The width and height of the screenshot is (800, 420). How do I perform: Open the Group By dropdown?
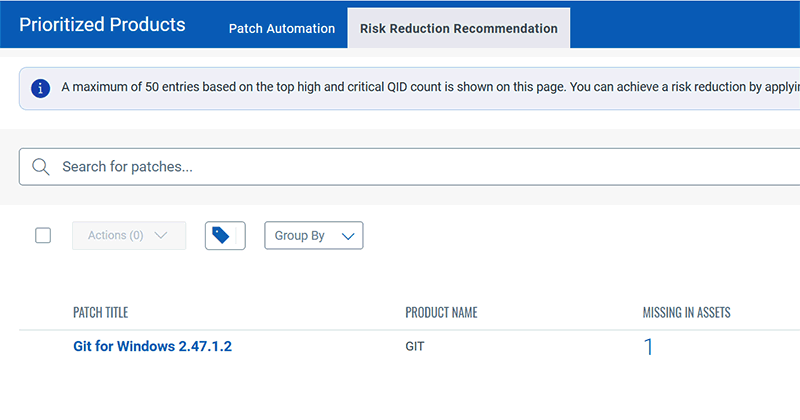pyautogui.click(x=314, y=235)
